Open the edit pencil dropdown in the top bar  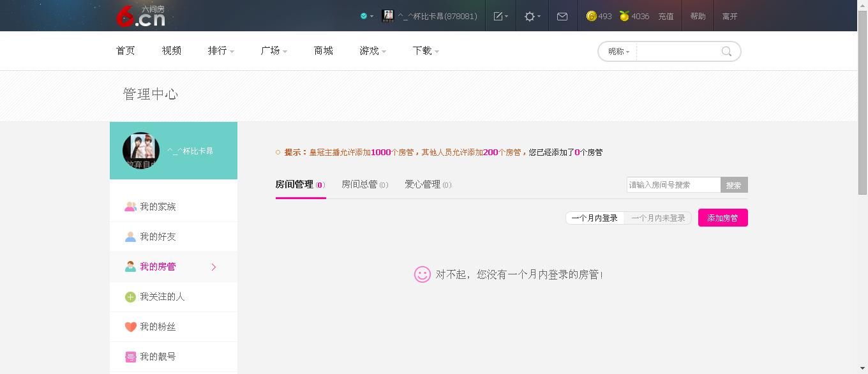tap(501, 16)
